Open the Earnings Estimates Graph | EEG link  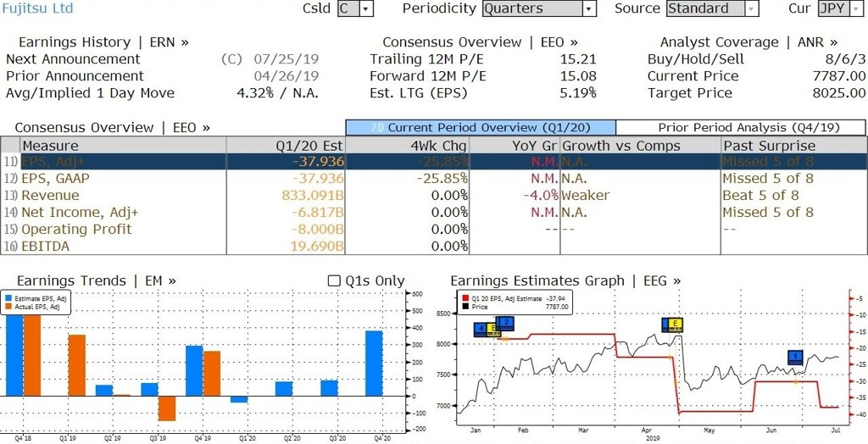coord(565,280)
